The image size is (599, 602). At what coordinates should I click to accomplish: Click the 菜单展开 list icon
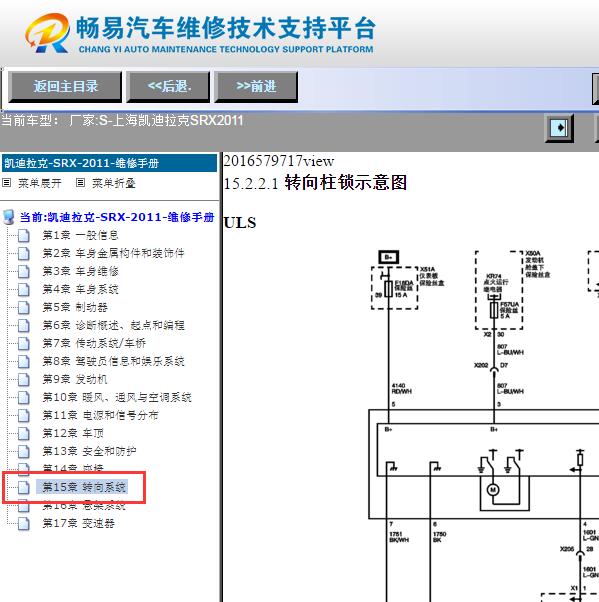tap(7, 183)
